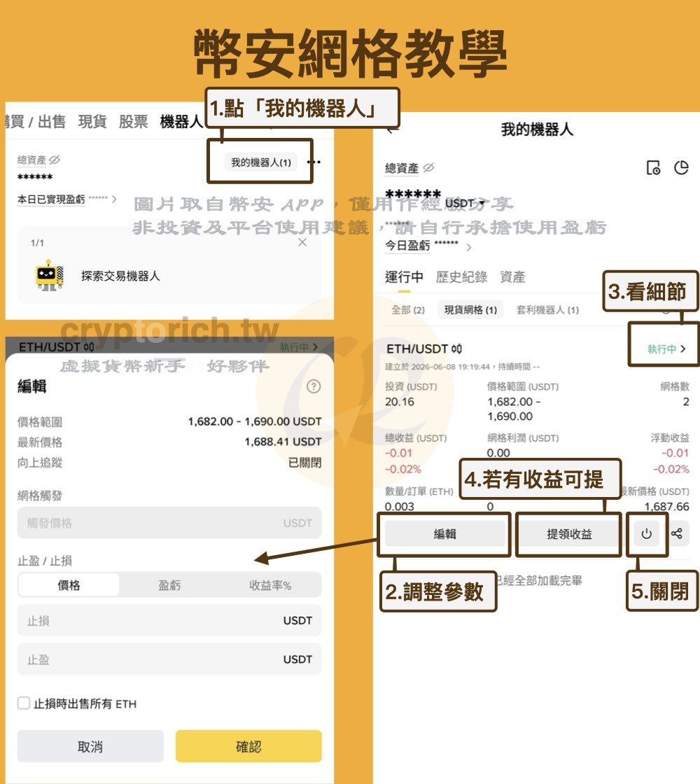Open help question mark in 編輯 dialog
Viewport: 700px width, 784px height.
click(x=314, y=386)
